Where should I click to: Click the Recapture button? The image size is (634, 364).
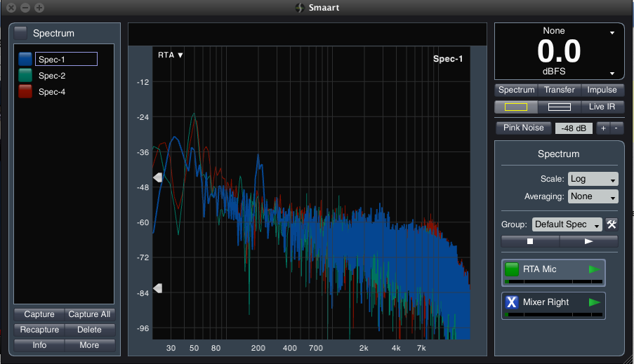pyautogui.click(x=39, y=330)
